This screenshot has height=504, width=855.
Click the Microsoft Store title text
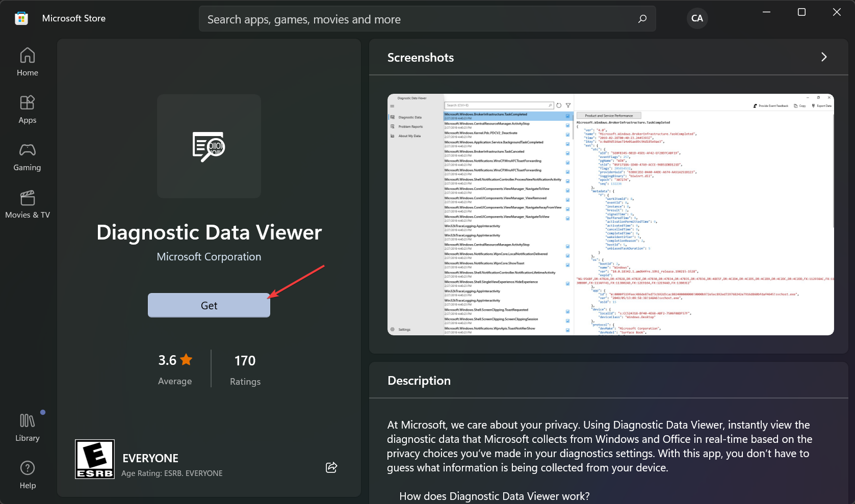[x=74, y=18]
